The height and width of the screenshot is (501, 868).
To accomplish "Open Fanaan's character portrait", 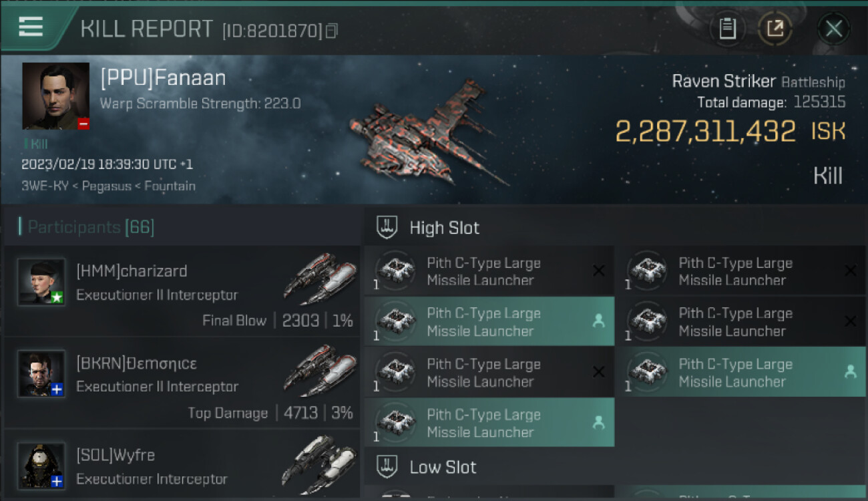I will pyautogui.click(x=55, y=96).
